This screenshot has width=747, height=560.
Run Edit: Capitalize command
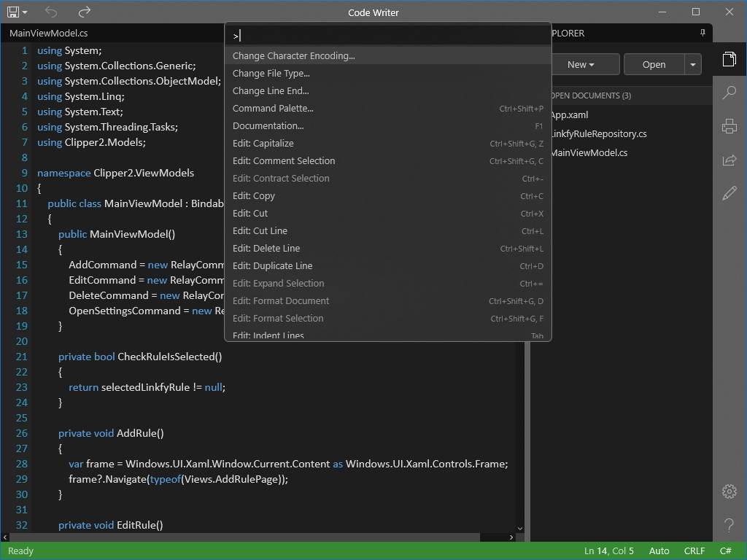point(388,144)
